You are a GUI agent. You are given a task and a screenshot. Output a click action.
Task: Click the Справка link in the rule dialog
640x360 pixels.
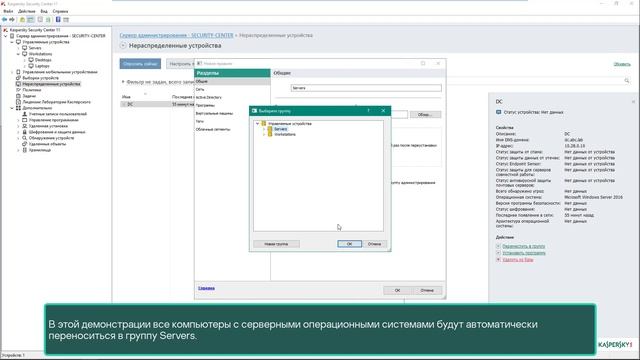(x=206, y=288)
